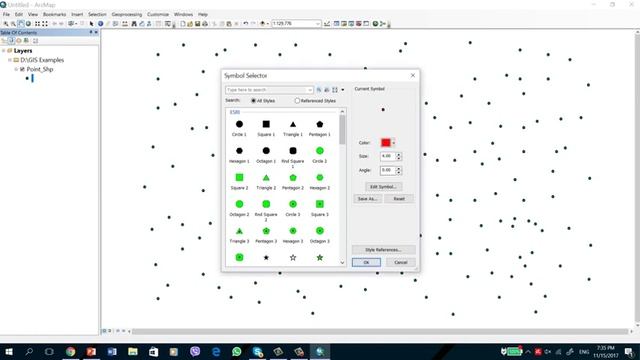
Task: Open the symbol search box dropdown
Action: [x=310, y=90]
